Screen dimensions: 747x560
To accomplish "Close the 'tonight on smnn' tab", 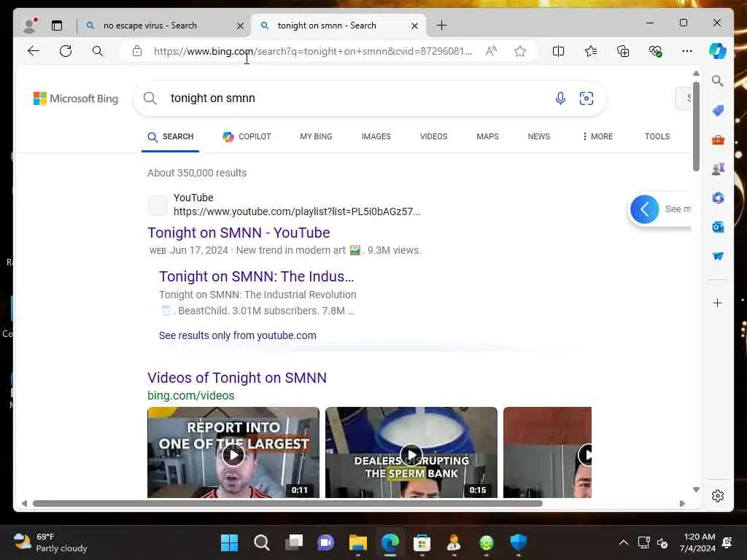I will point(415,26).
